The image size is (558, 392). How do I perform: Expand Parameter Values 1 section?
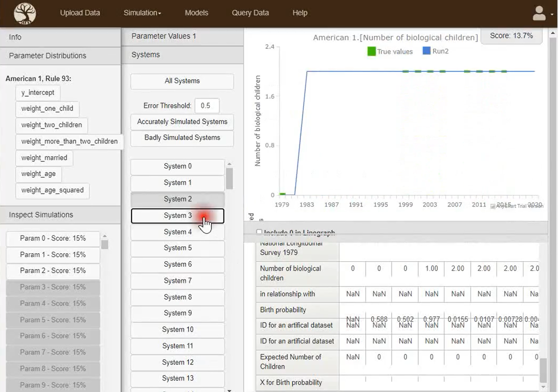point(182,36)
